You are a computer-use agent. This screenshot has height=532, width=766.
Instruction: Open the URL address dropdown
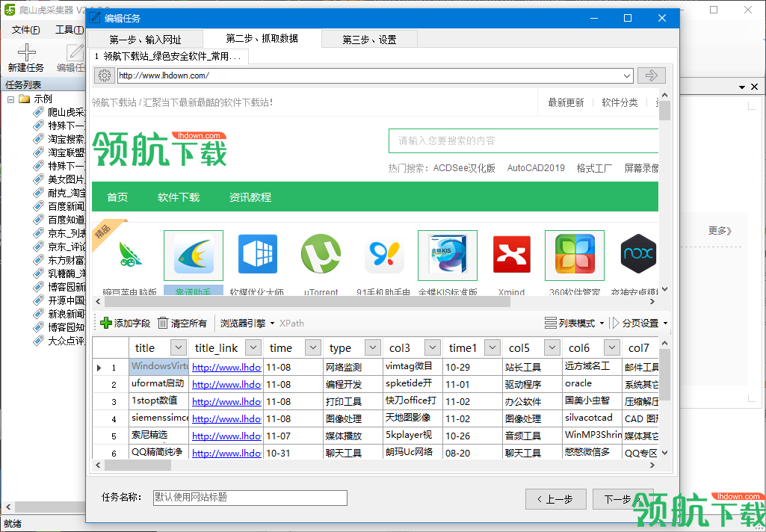click(x=627, y=75)
